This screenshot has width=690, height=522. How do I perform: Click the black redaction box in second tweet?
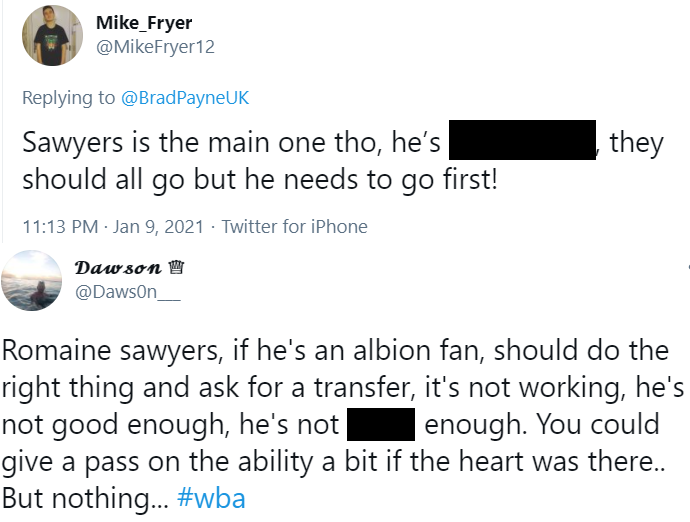(x=381, y=424)
